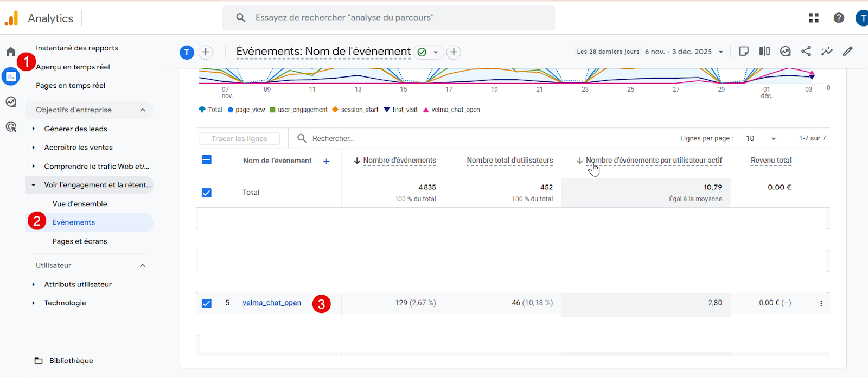
Task: Open the Lignes par page dropdown
Action: [761, 139]
